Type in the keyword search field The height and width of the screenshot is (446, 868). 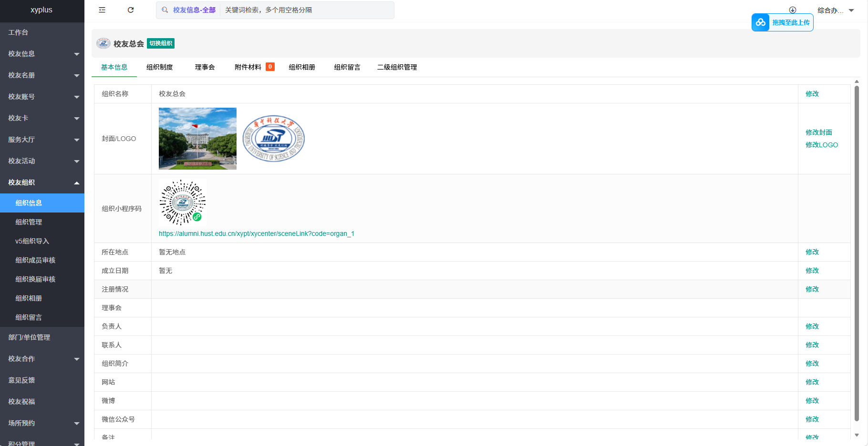point(305,10)
